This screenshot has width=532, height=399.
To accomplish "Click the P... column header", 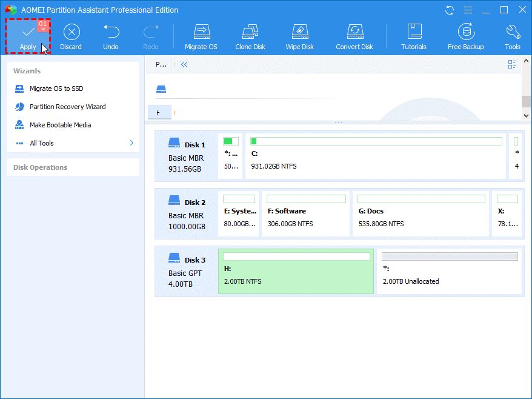I will click(161, 64).
